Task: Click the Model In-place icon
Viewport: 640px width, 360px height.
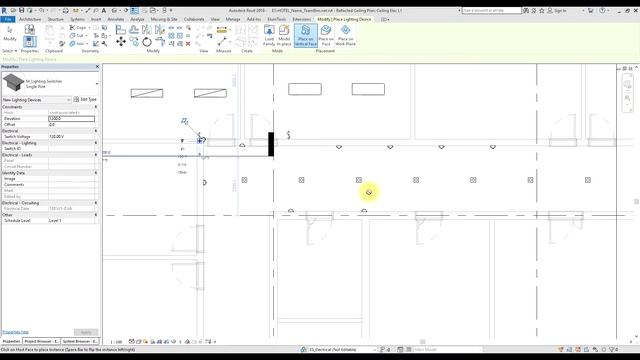Action: tap(284, 35)
